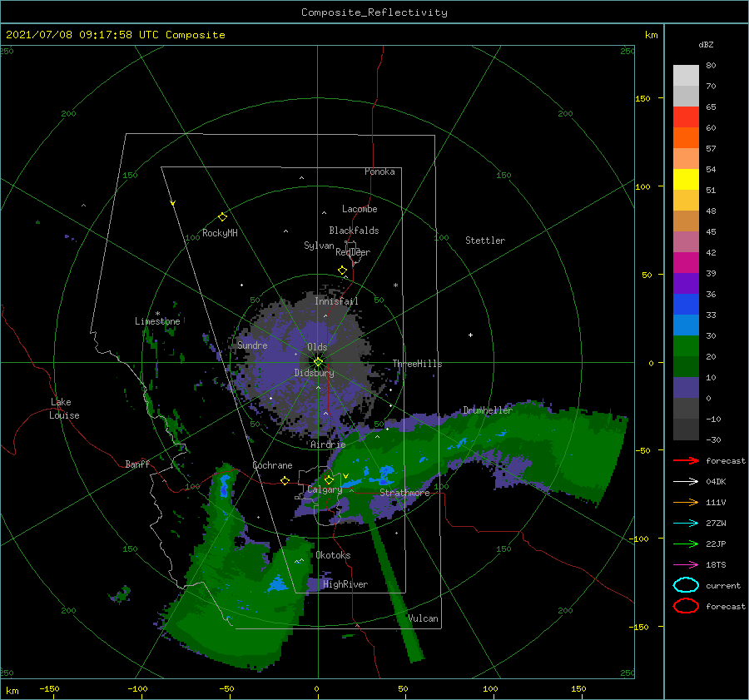Select the Calgary city label
749x700 pixels.
(325, 489)
